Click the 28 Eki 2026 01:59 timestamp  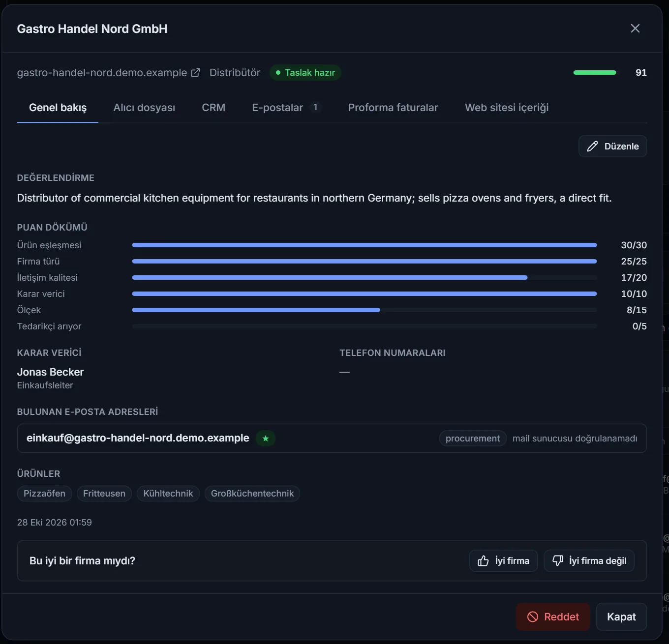point(55,523)
